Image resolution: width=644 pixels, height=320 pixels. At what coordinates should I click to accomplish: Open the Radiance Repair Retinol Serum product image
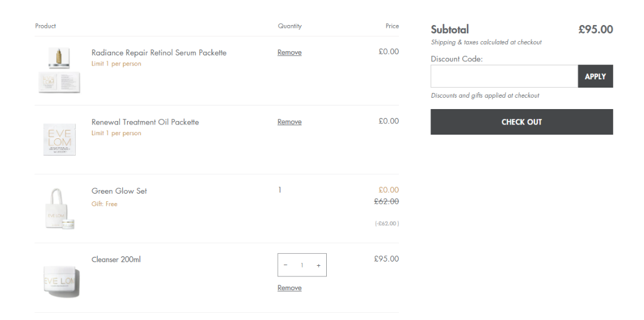pos(59,70)
